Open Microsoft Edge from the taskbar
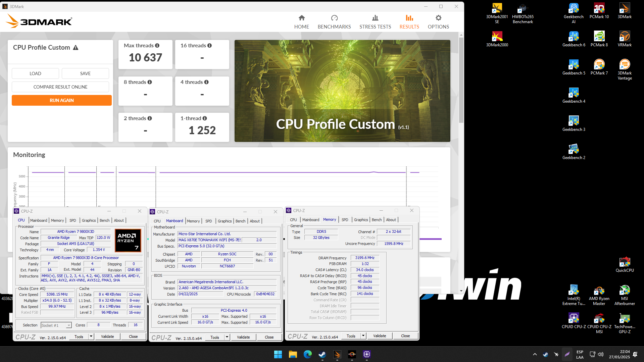The image size is (644, 362). coord(307,354)
